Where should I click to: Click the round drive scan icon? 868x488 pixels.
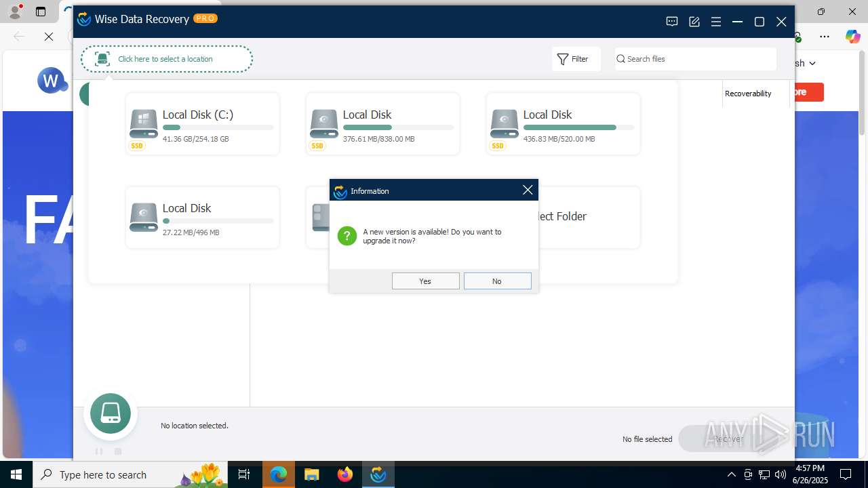point(111,413)
